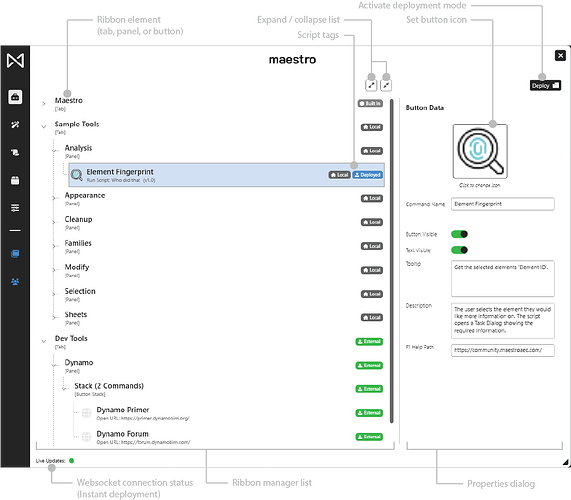Image resolution: width=571 pixels, height=500 pixels.
Task: Click the Built In tag on Maestro row
Action: click(370, 104)
